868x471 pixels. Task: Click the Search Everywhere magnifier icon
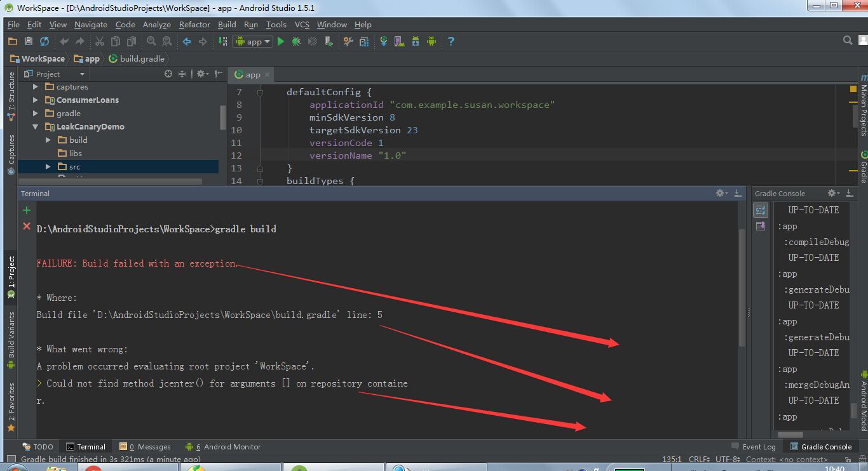tap(848, 41)
